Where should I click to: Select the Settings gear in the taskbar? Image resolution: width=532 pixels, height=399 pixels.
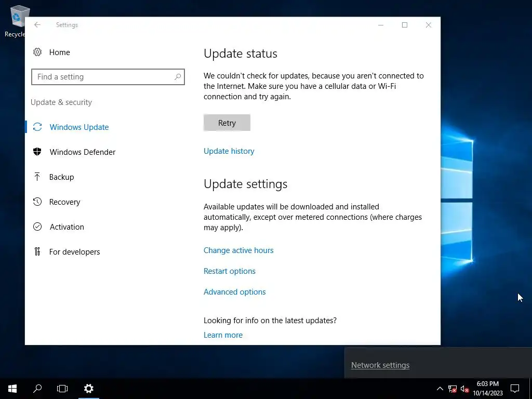[x=88, y=389]
